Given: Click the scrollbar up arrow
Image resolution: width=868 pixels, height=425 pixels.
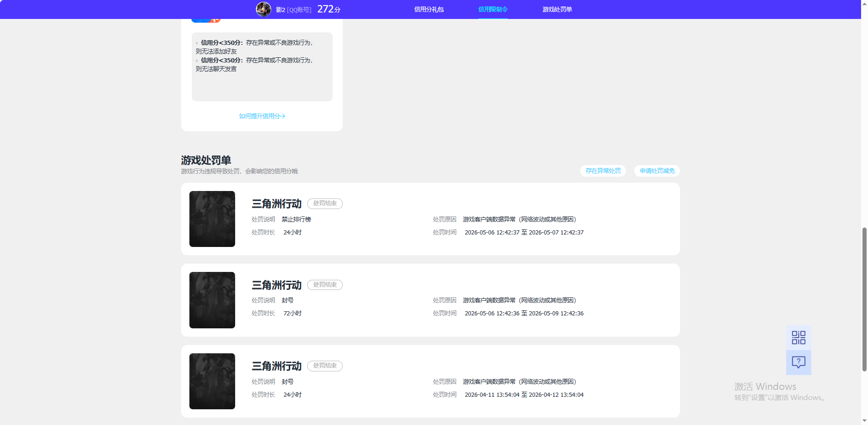Looking at the screenshot, I should tap(864, 3).
